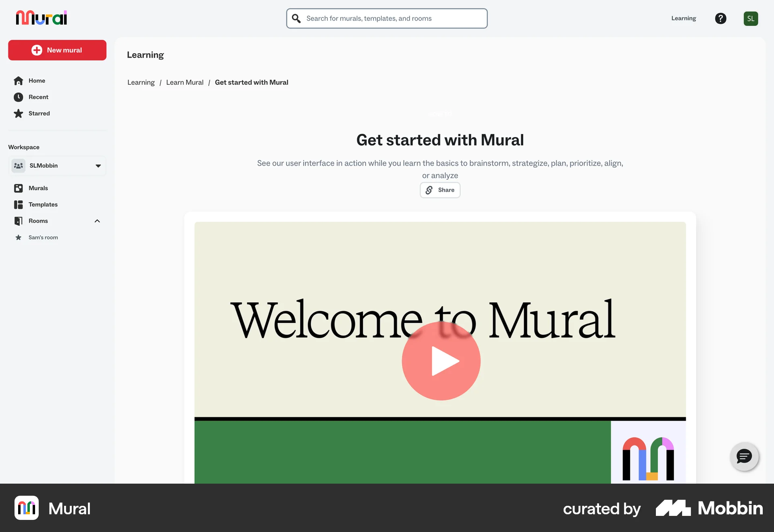Navigate to Learn Mural breadcrumb
This screenshot has height=532, width=774.
(x=185, y=82)
